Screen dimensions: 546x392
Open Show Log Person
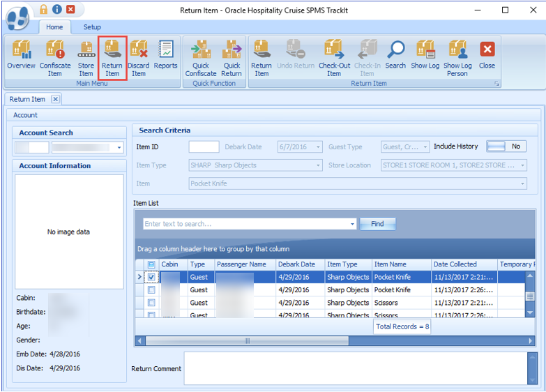pos(457,58)
